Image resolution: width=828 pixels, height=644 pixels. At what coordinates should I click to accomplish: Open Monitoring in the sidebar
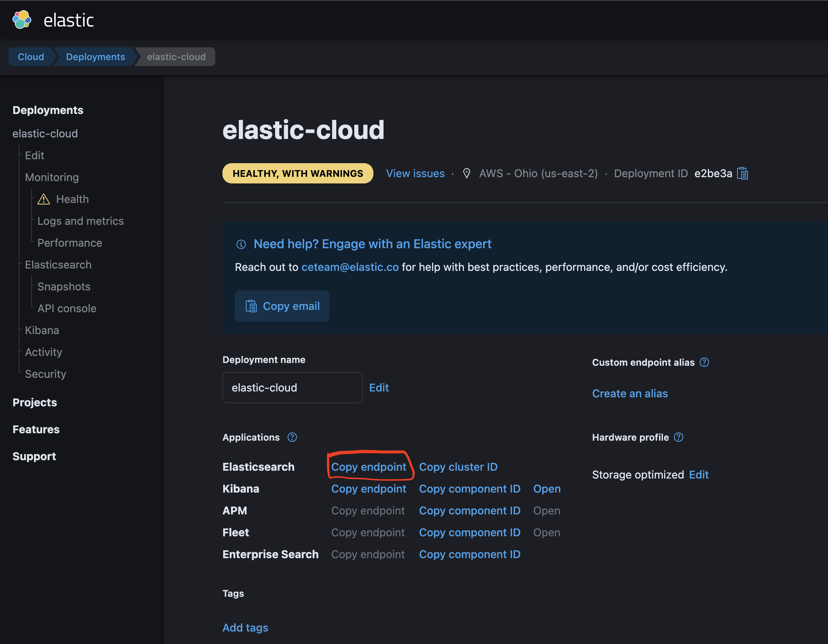tap(52, 177)
